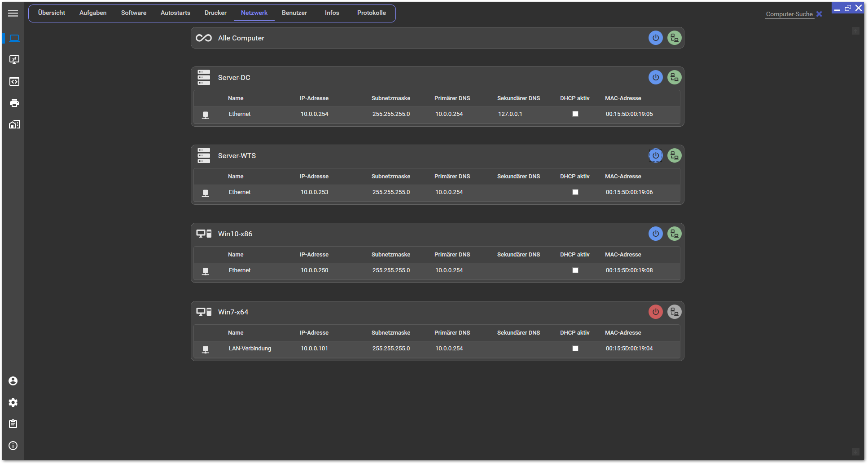Screen dimensions: 868x464
Task: Switch to the Protokolle tab
Action: click(x=372, y=13)
